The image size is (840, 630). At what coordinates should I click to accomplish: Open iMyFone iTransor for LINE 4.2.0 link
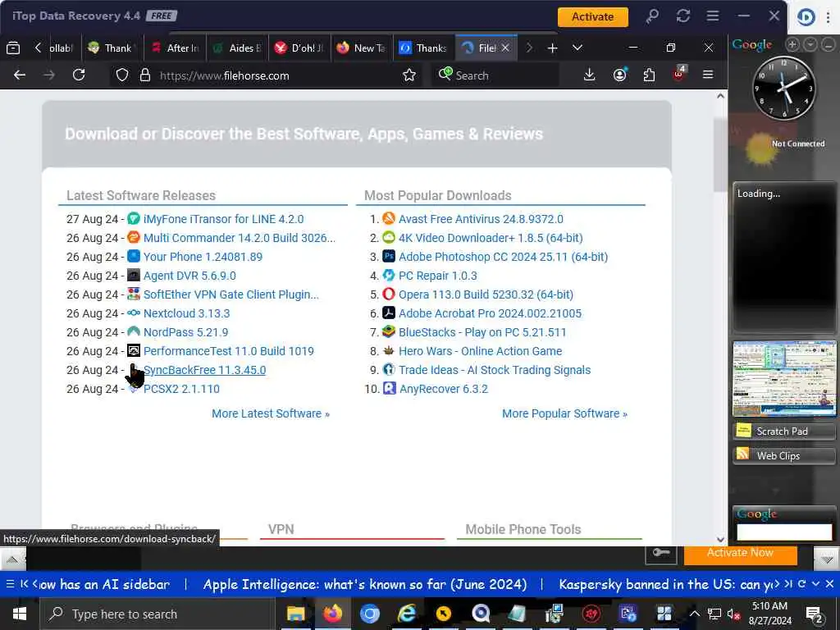coord(223,219)
